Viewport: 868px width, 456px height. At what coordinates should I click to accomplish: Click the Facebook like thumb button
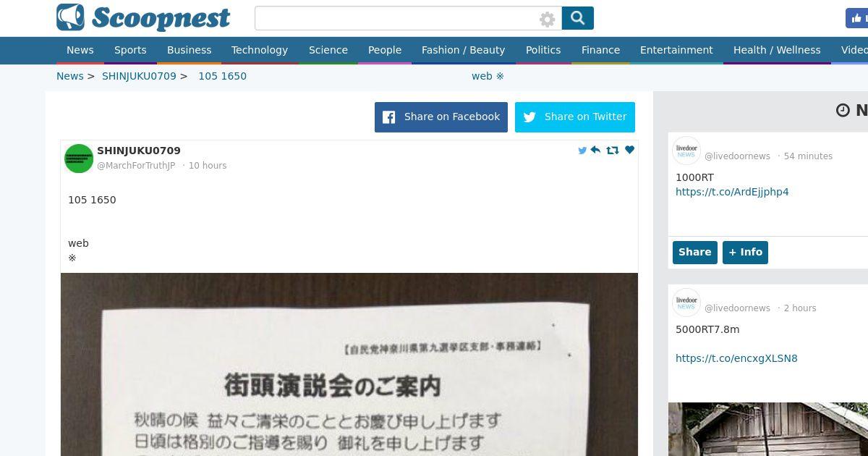pyautogui.click(x=857, y=18)
